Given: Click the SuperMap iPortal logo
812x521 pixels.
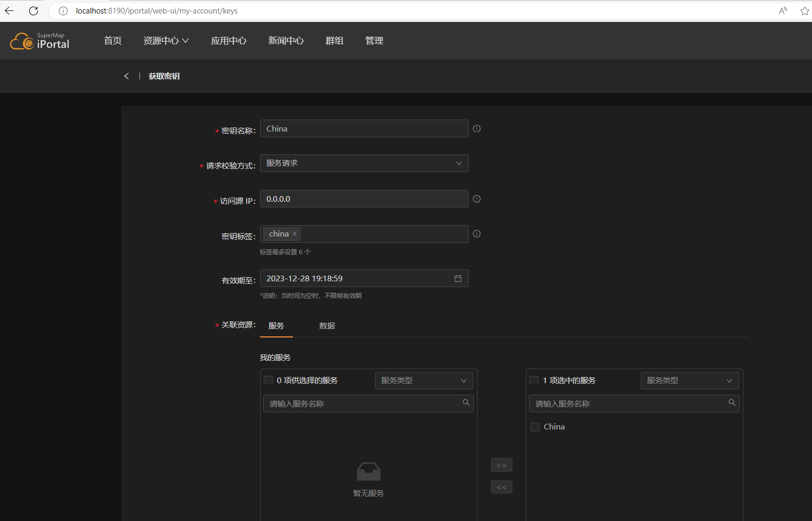Looking at the screenshot, I should (x=39, y=41).
